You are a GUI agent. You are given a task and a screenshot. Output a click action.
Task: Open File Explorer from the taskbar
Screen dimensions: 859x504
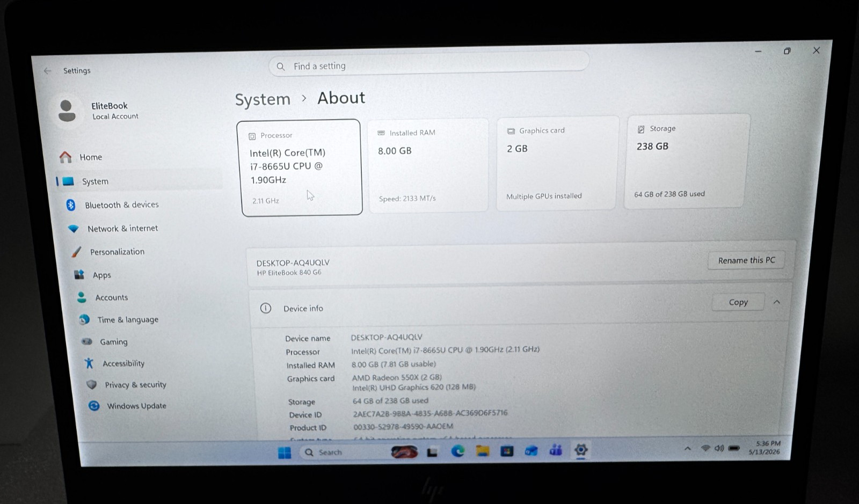[482, 451]
